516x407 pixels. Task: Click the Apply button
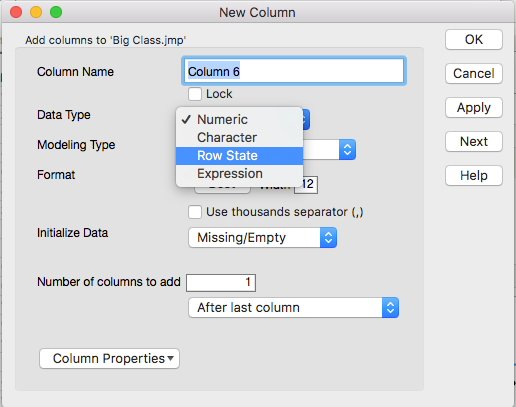coord(474,108)
